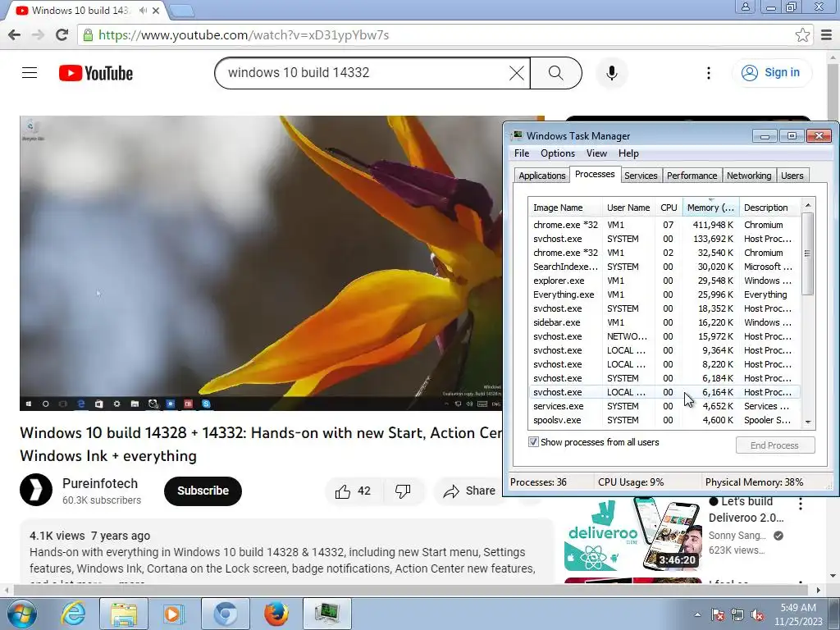This screenshot has width=840, height=630.
Task: Click the muted volume tray icon
Action: pyautogui.click(x=757, y=614)
